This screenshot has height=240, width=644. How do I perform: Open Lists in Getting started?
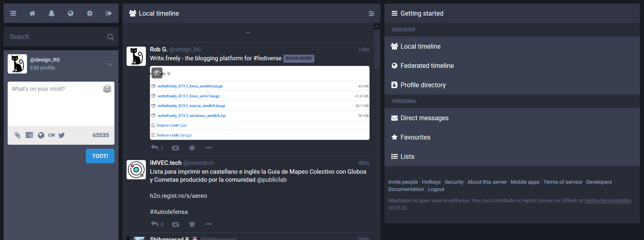click(x=512, y=157)
